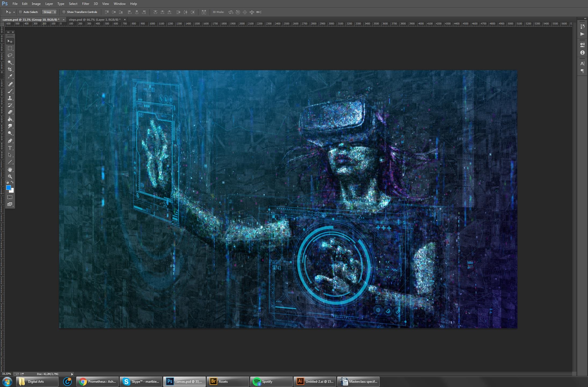Open the Windows Start button

click(x=7, y=382)
